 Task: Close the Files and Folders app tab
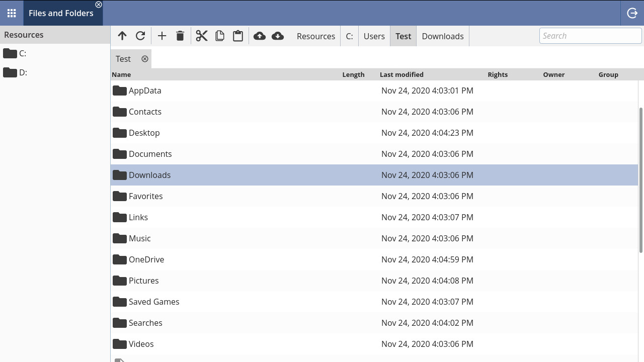pyautogui.click(x=99, y=5)
